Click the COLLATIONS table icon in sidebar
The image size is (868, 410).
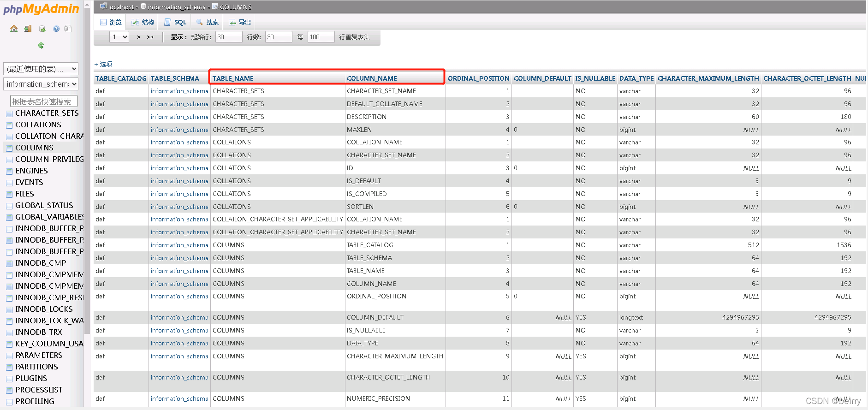click(9, 125)
